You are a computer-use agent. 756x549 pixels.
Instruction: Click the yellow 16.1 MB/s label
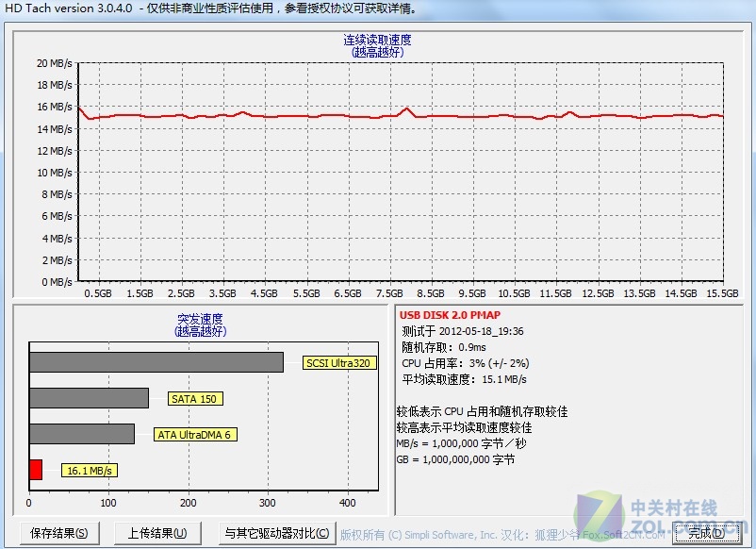click(90, 470)
